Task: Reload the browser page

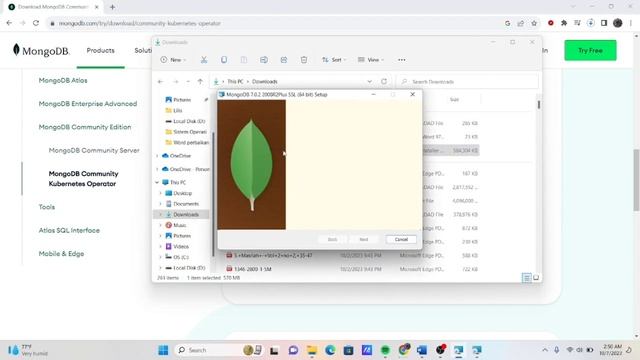Action: click(x=36, y=23)
